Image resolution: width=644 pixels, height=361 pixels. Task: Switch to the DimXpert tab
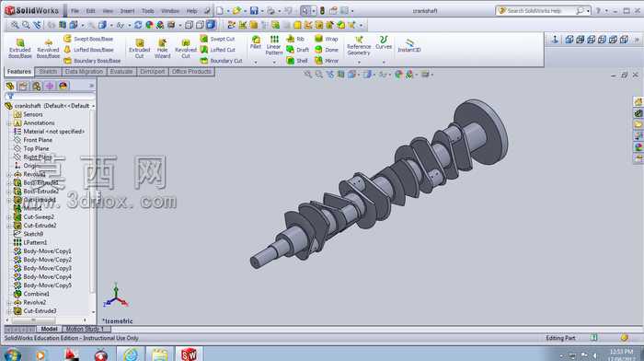click(x=153, y=72)
